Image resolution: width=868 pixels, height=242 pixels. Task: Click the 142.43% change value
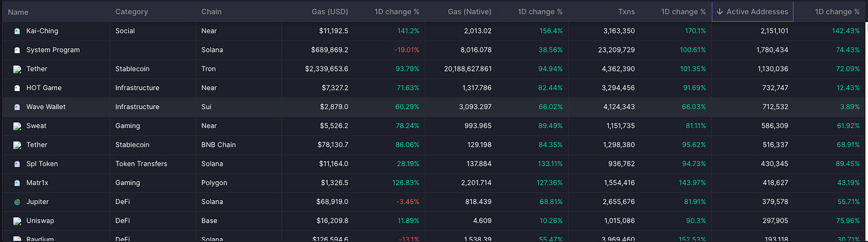tap(845, 31)
